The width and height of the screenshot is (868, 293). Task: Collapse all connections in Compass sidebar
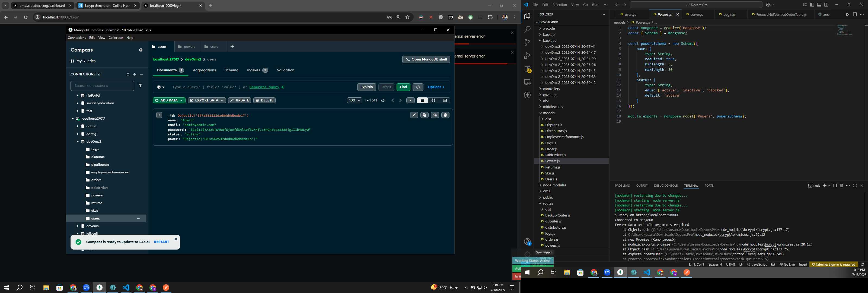click(x=128, y=74)
